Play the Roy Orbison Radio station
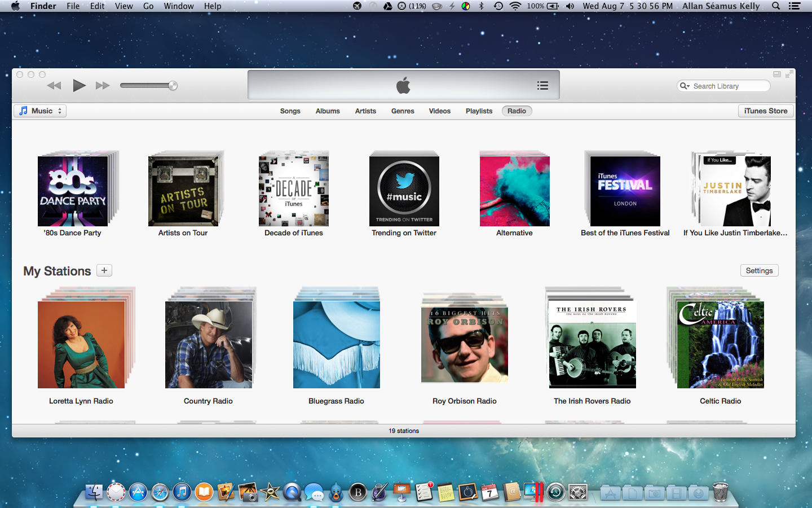This screenshot has height=508, width=812. pyautogui.click(x=465, y=345)
